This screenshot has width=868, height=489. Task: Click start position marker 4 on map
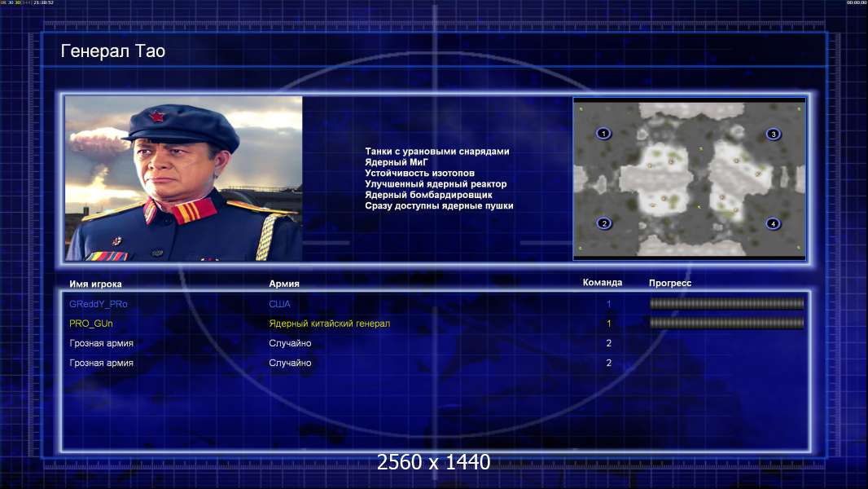click(x=773, y=224)
